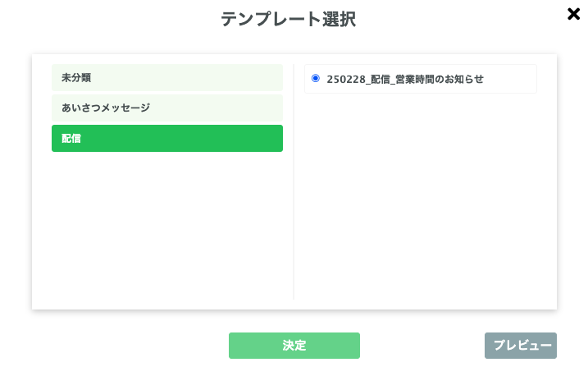Click the 営業時間のお知らせ template row
The width and height of the screenshot is (588, 376).
[x=420, y=79]
